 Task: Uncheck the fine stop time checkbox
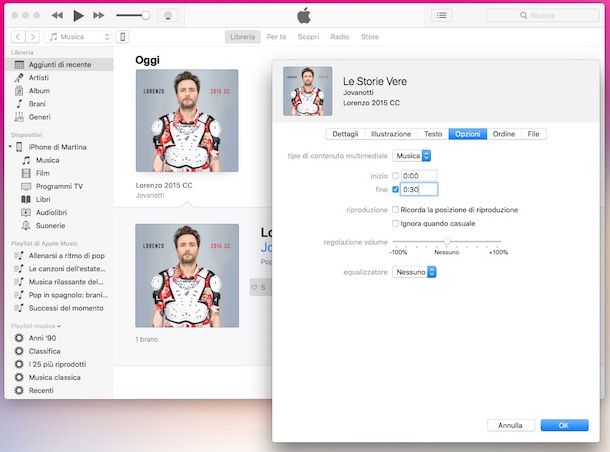[x=395, y=189]
